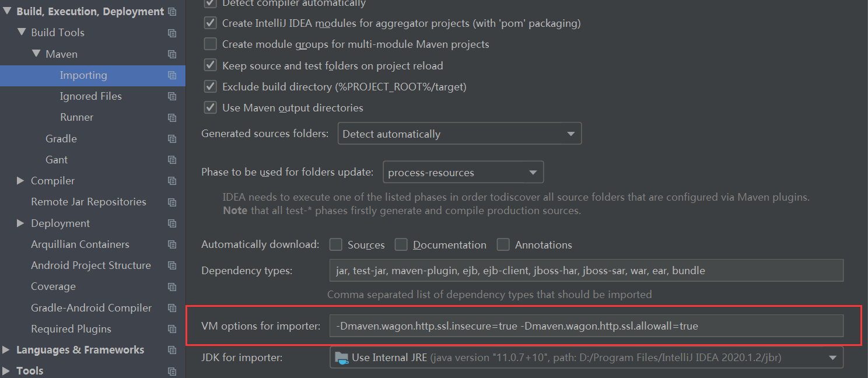The height and width of the screenshot is (378, 868).
Task: Uncheck Use Maven output directories
Action: (x=210, y=108)
